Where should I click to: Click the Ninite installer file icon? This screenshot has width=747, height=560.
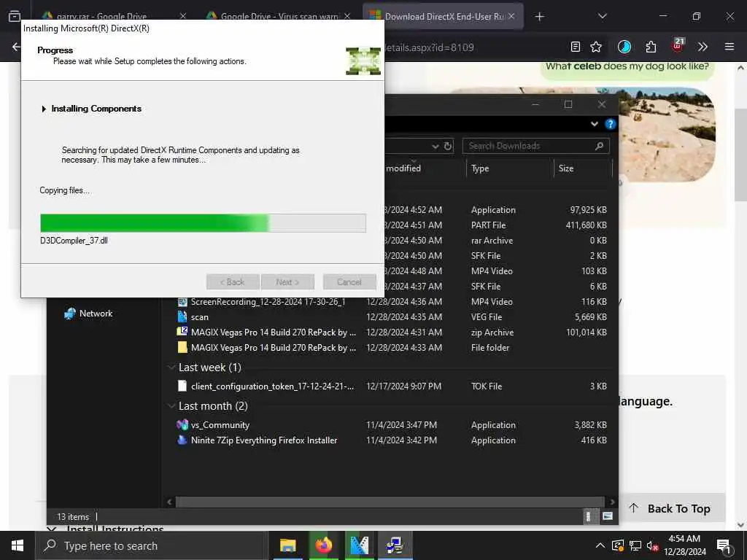[x=182, y=440]
